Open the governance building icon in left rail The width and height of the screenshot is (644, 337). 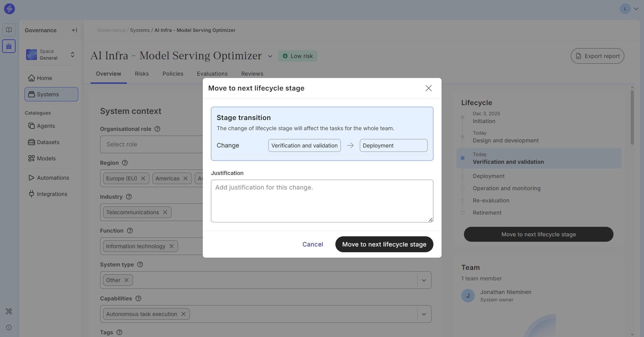(9, 46)
